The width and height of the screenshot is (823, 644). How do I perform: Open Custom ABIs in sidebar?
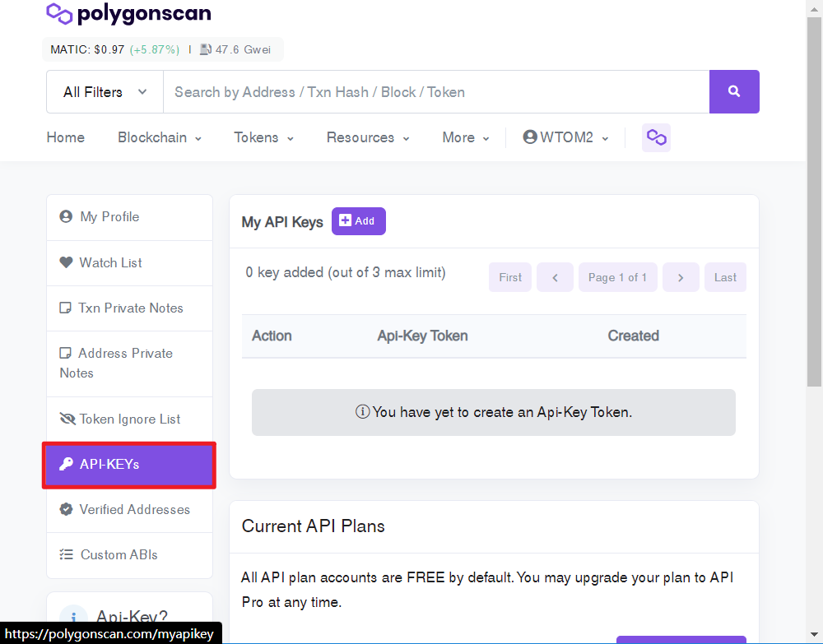130,555
